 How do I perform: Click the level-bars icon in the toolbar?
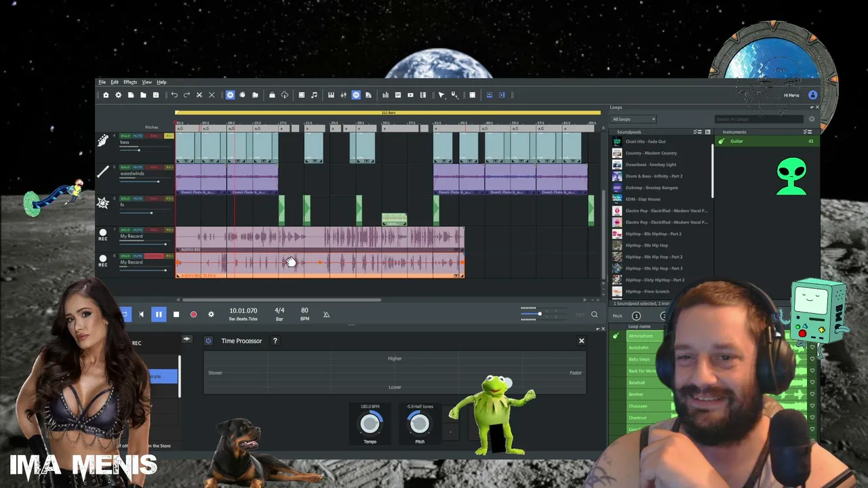[385, 95]
